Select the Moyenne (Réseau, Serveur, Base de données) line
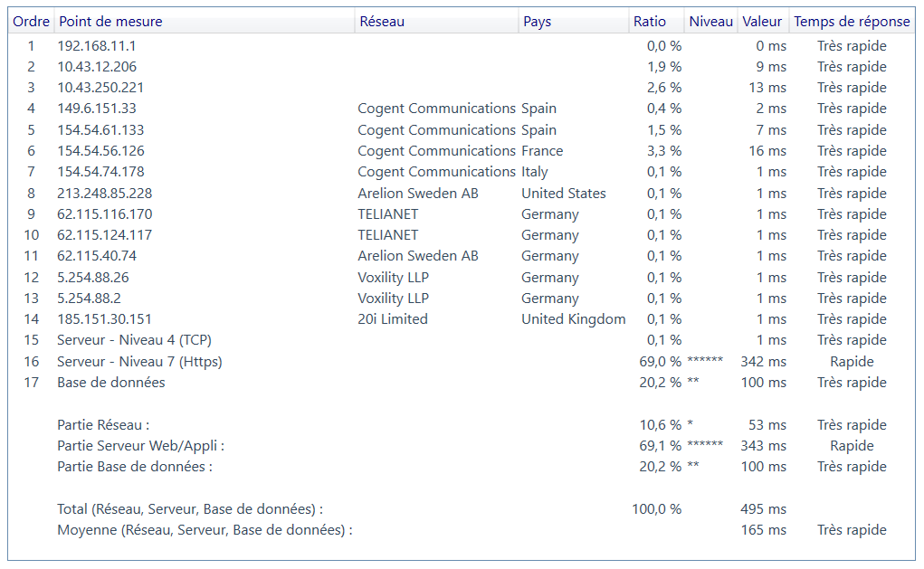This screenshot has height=569, width=924. click(462, 530)
